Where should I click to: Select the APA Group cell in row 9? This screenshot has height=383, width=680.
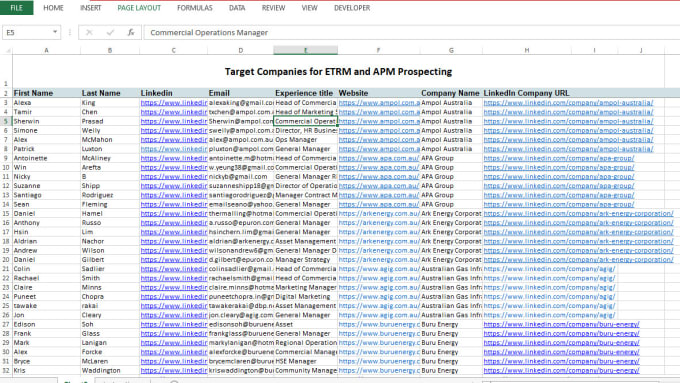pos(451,158)
